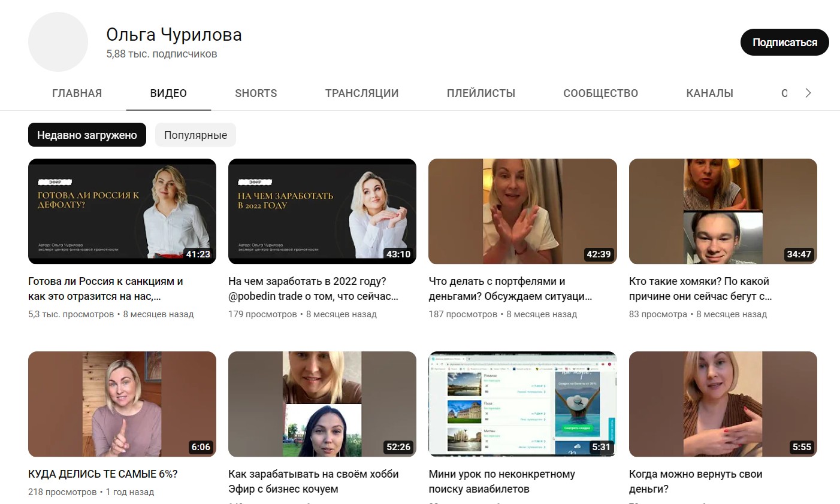Play the 43:10 'На чем заработать' video thumbnail
Screen dimensions: 840x504
(x=322, y=211)
